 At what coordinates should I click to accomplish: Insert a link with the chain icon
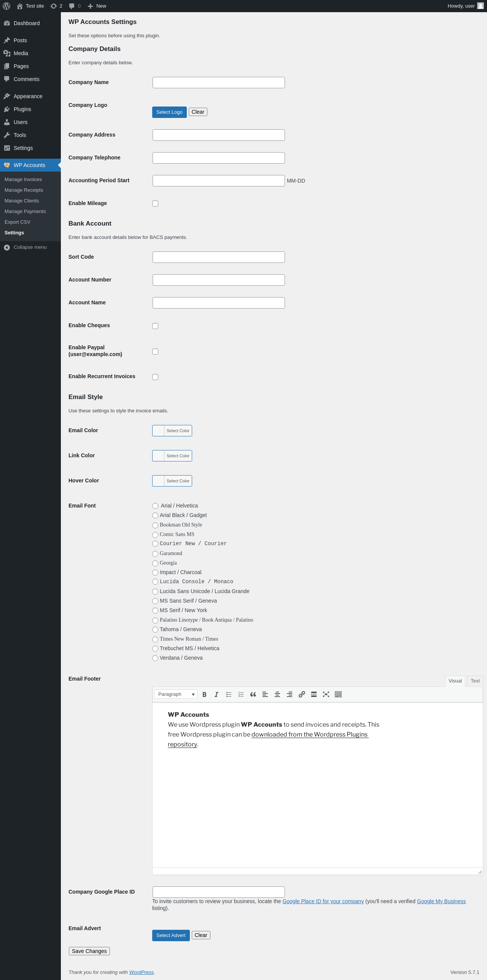coord(302,694)
